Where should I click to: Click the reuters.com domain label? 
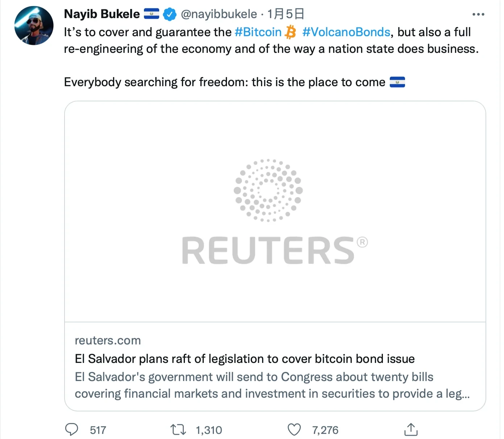tap(108, 340)
